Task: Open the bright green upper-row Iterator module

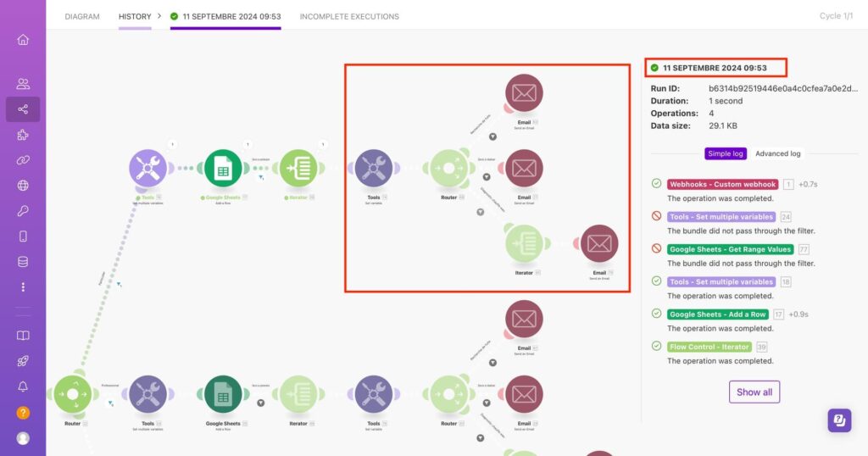Action: [298, 168]
